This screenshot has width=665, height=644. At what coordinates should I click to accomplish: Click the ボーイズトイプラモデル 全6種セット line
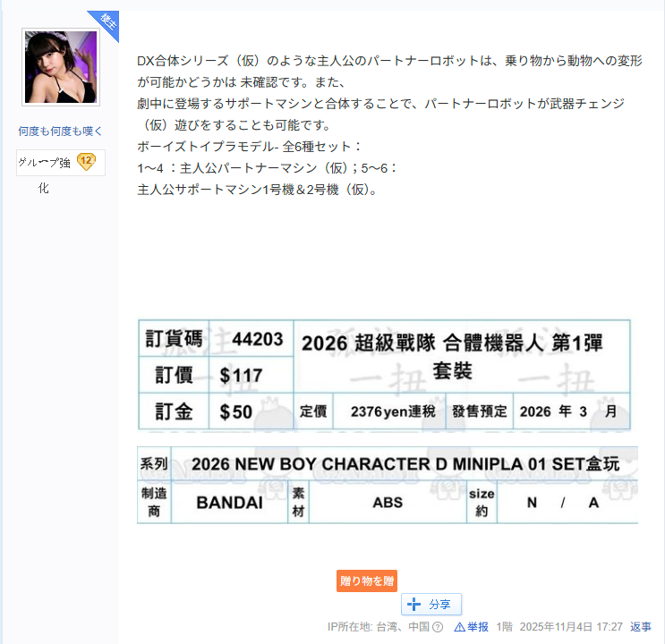point(250,147)
